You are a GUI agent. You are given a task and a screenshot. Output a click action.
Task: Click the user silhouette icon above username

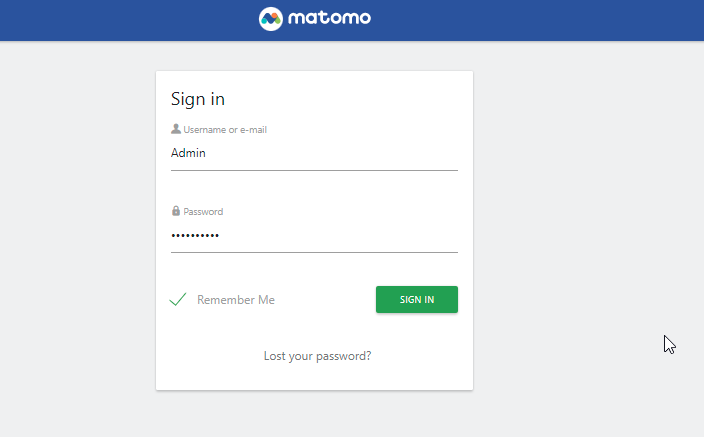[x=176, y=129]
